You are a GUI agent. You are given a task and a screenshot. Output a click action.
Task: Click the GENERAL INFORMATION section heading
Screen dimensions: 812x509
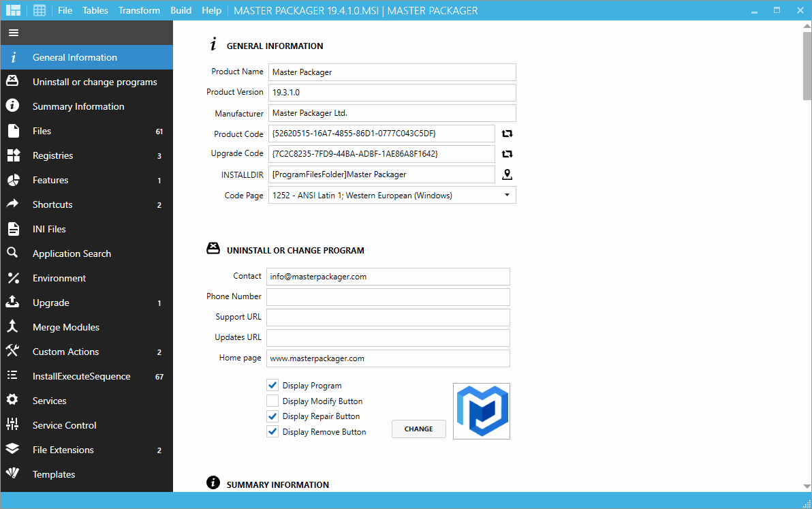pyautogui.click(x=275, y=46)
